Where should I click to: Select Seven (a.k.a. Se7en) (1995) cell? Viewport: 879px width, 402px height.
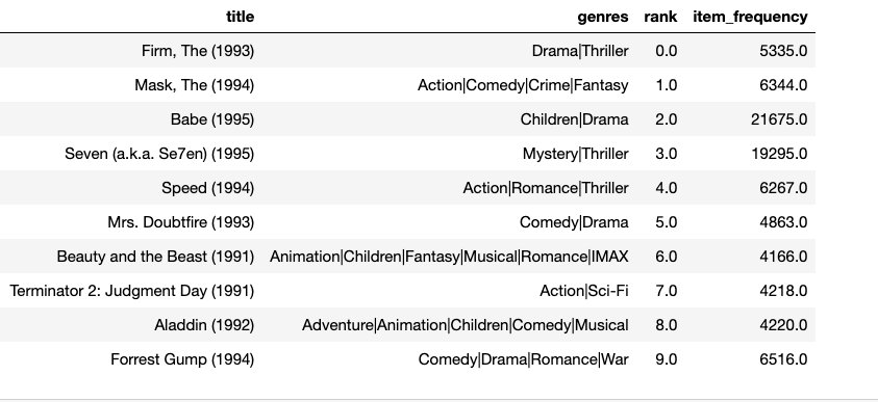tap(159, 154)
